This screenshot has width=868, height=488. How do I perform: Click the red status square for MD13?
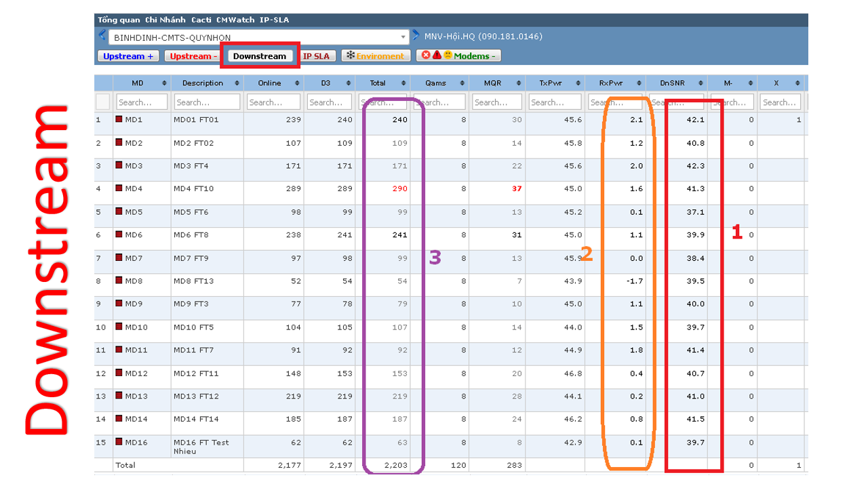pyautogui.click(x=119, y=396)
